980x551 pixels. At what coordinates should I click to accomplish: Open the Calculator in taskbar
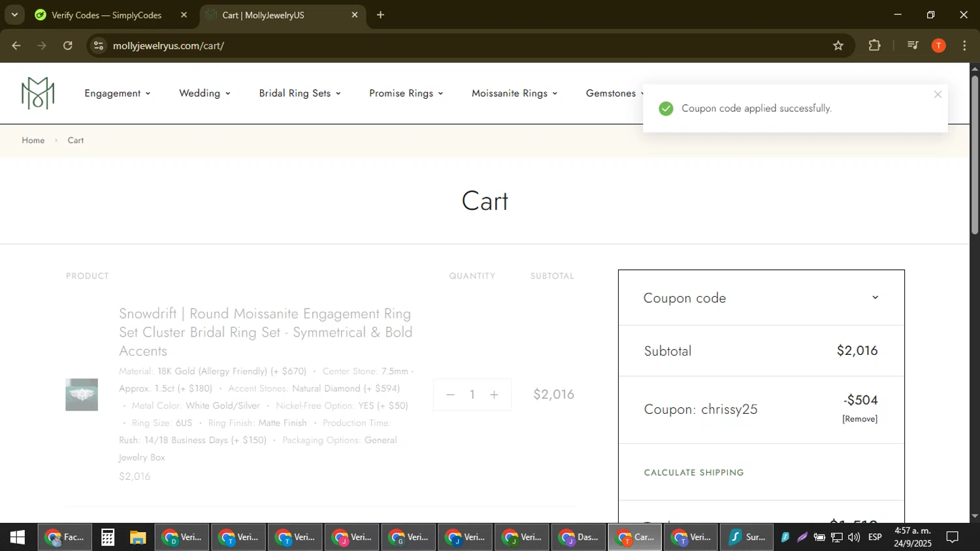[108, 537]
